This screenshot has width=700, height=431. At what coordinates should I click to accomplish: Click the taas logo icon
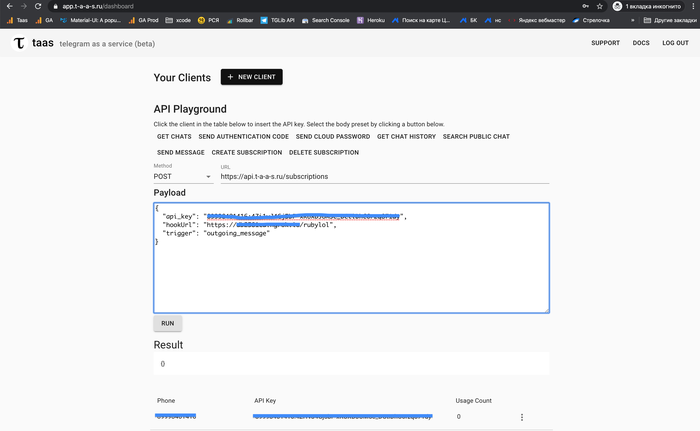tap(19, 43)
